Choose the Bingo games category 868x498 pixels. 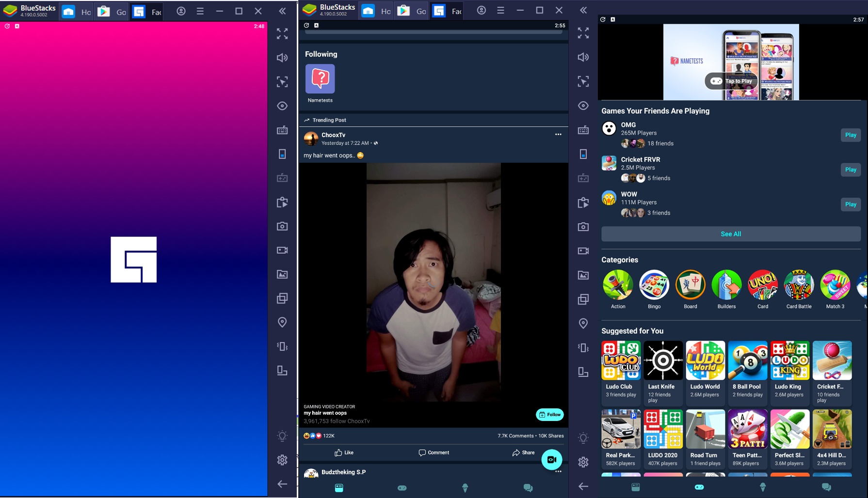(x=654, y=289)
